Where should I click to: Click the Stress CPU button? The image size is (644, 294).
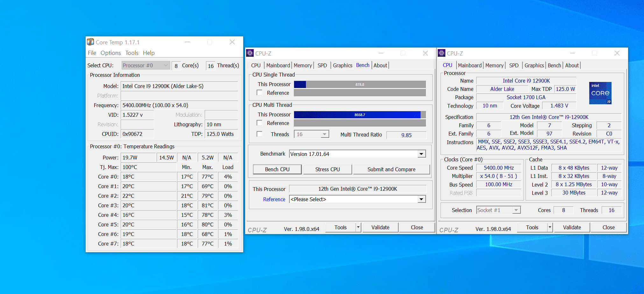click(328, 169)
